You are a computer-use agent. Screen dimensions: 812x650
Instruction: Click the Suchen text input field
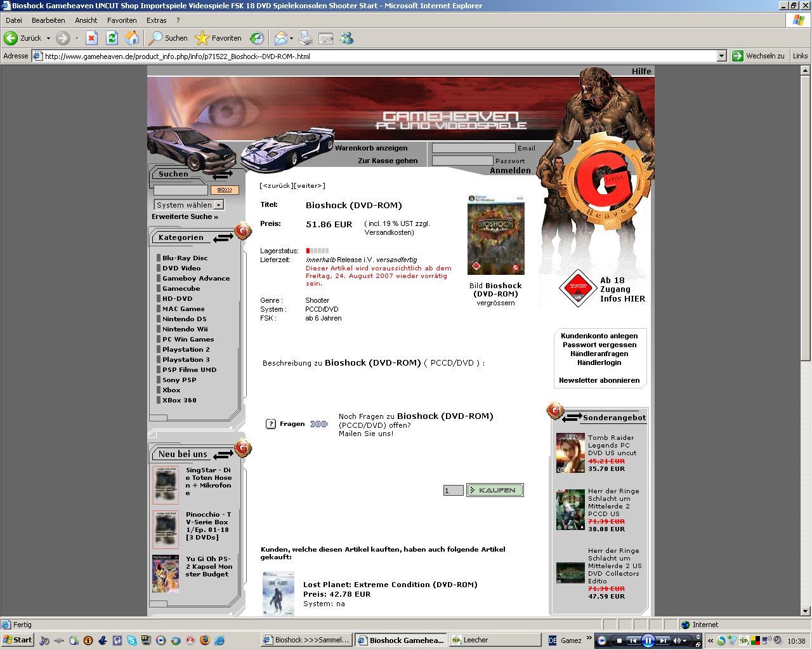(181, 190)
